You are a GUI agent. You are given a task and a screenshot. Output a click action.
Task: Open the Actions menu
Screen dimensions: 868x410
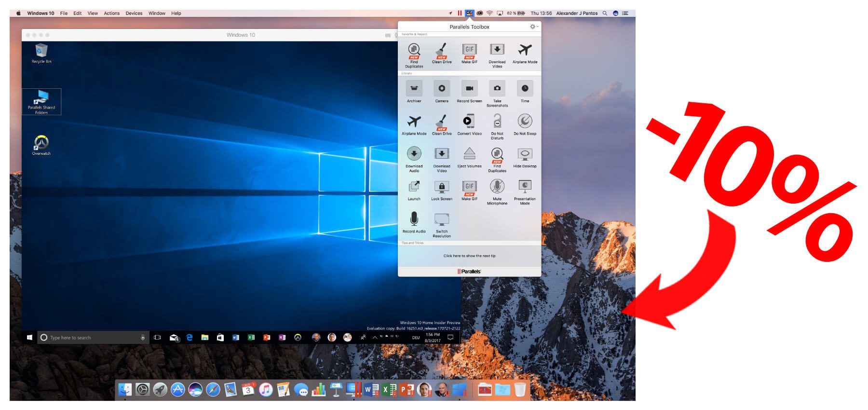111,13
